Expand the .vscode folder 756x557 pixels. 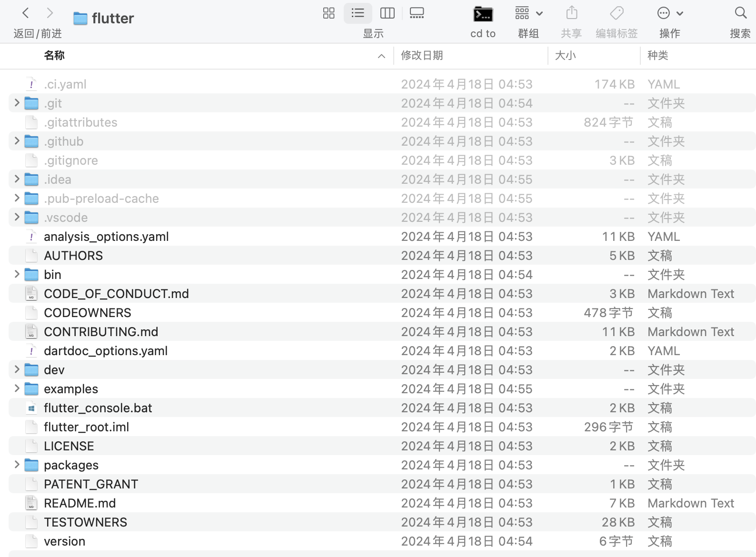click(x=17, y=217)
